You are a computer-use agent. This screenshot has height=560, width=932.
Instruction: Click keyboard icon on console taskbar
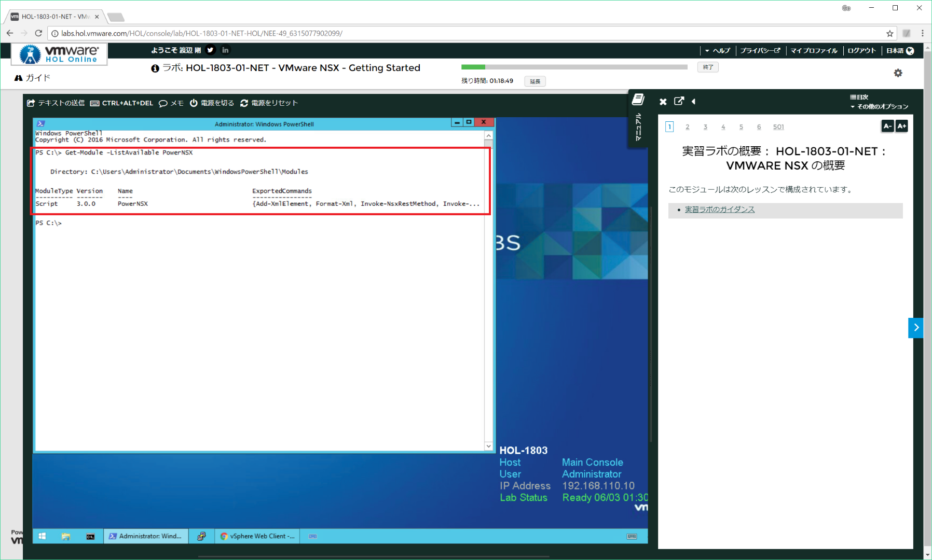(x=313, y=536)
